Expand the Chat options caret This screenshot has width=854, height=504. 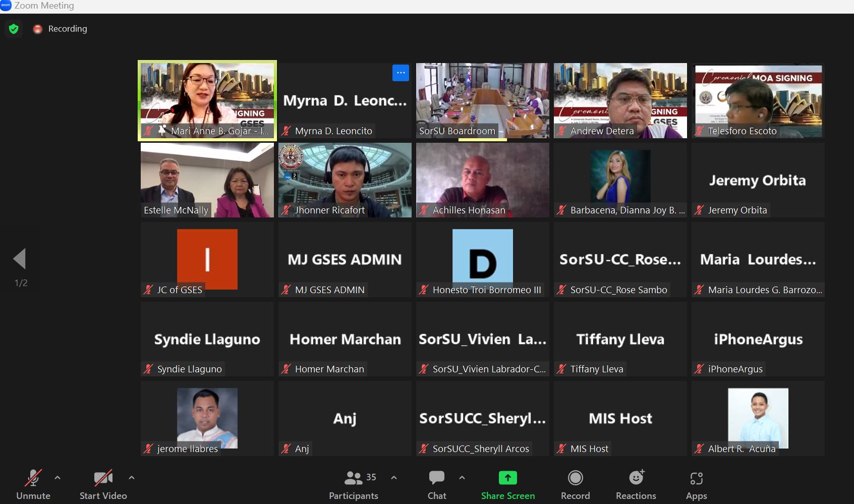pos(462,477)
